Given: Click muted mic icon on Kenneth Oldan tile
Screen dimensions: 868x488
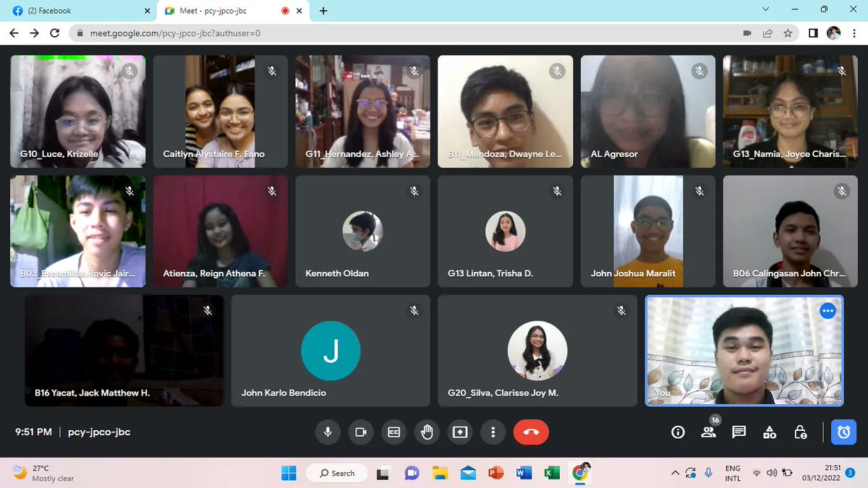Looking at the screenshot, I should click(414, 191).
